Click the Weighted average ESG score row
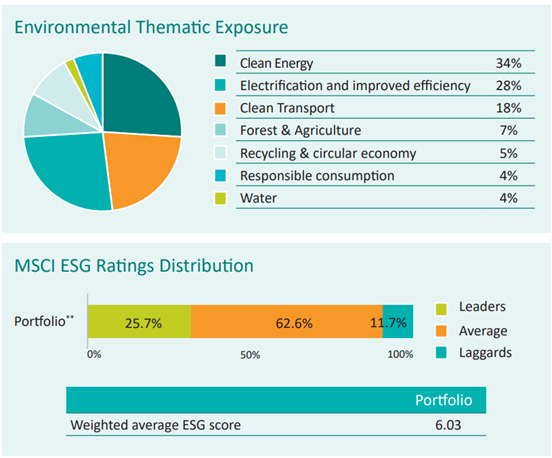This screenshot has height=458, width=552. [276, 425]
